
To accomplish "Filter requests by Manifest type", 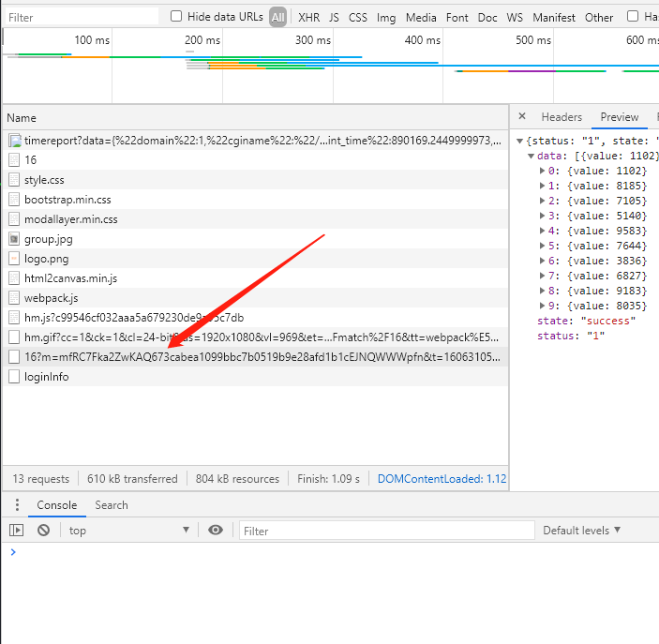I will pyautogui.click(x=554, y=17).
